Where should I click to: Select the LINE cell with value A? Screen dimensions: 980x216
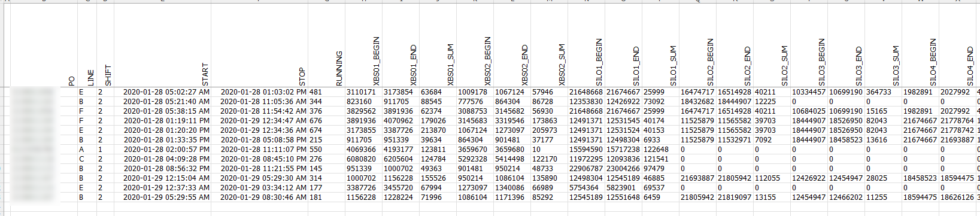(x=87, y=150)
